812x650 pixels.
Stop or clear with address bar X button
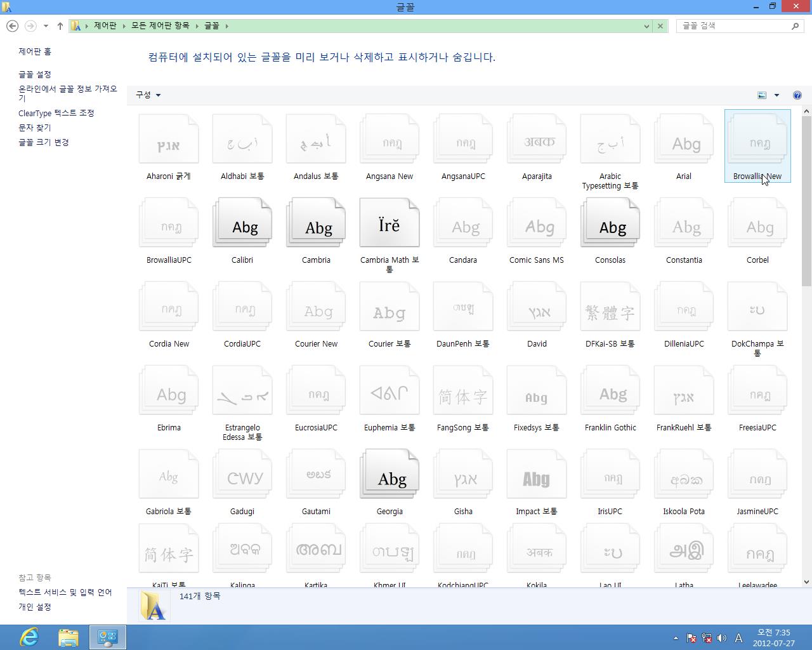pos(660,26)
